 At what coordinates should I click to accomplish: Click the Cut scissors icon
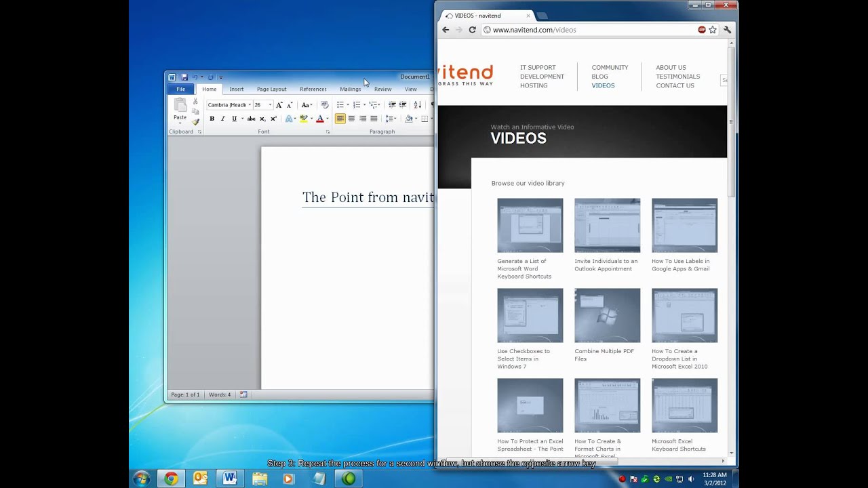pos(195,102)
